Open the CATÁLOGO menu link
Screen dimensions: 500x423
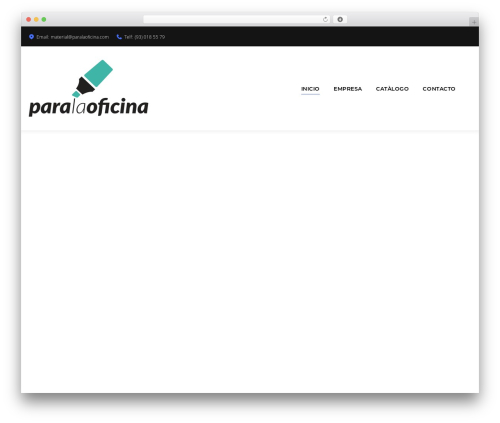pyautogui.click(x=392, y=89)
